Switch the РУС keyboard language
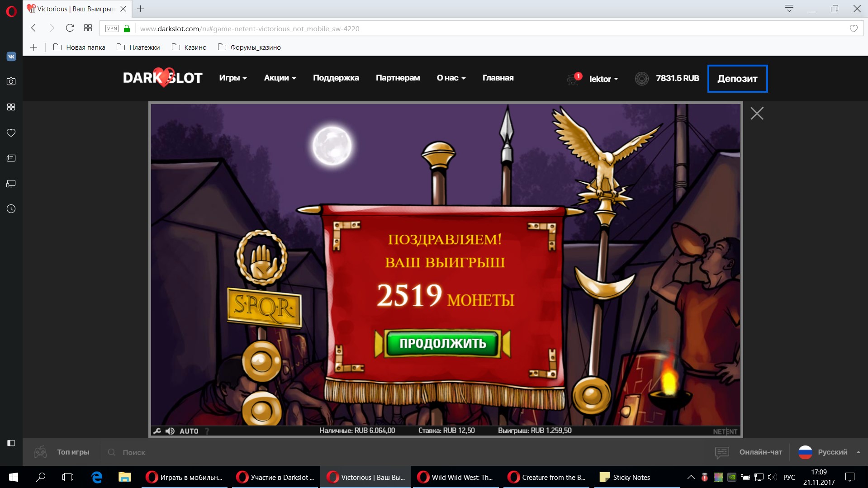868x488 pixels. [789, 477]
